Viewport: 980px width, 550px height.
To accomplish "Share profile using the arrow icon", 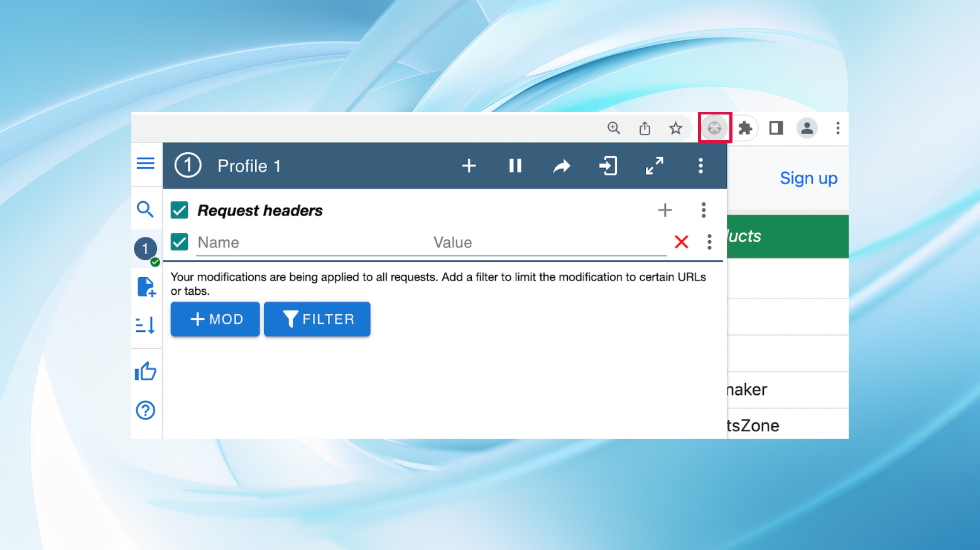I will pyautogui.click(x=562, y=166).
